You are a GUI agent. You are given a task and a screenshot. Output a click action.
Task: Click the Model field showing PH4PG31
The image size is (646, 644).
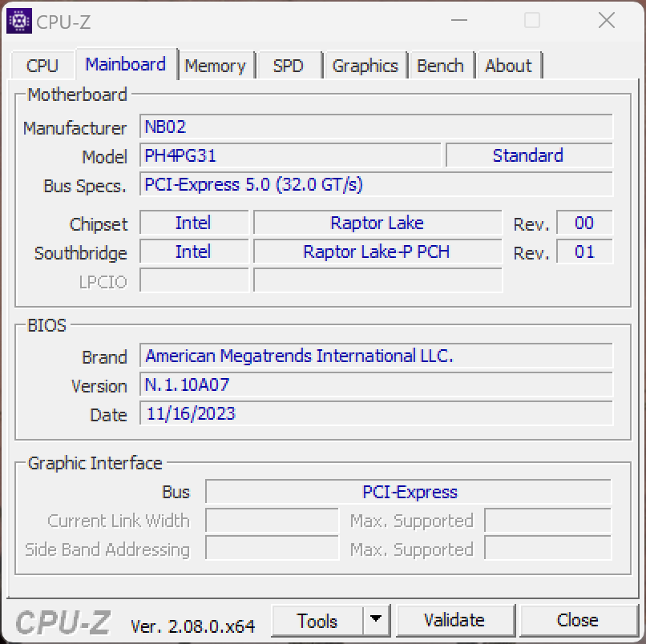[x=290, y=155]
